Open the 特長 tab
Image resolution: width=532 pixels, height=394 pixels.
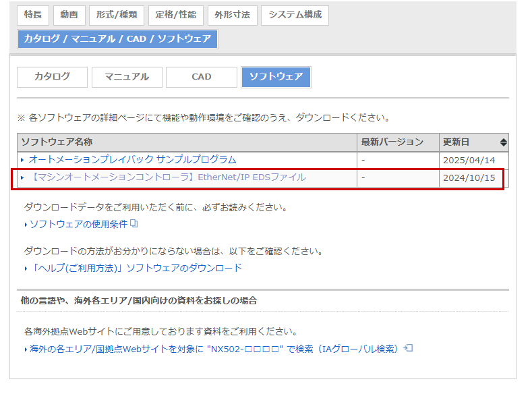[33, 15]
